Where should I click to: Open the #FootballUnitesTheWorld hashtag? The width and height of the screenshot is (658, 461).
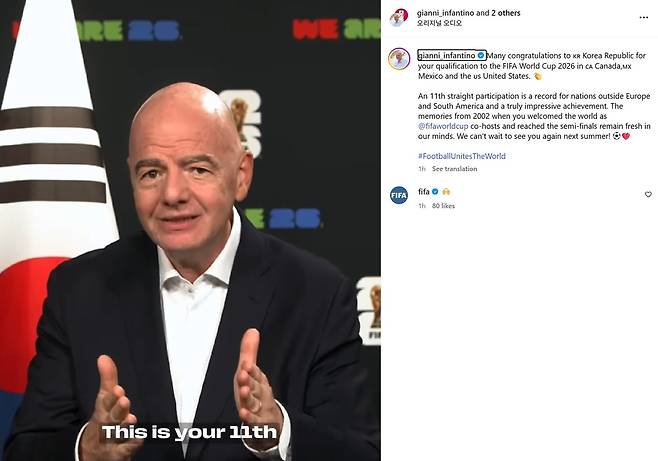click(x=462, y=156)
